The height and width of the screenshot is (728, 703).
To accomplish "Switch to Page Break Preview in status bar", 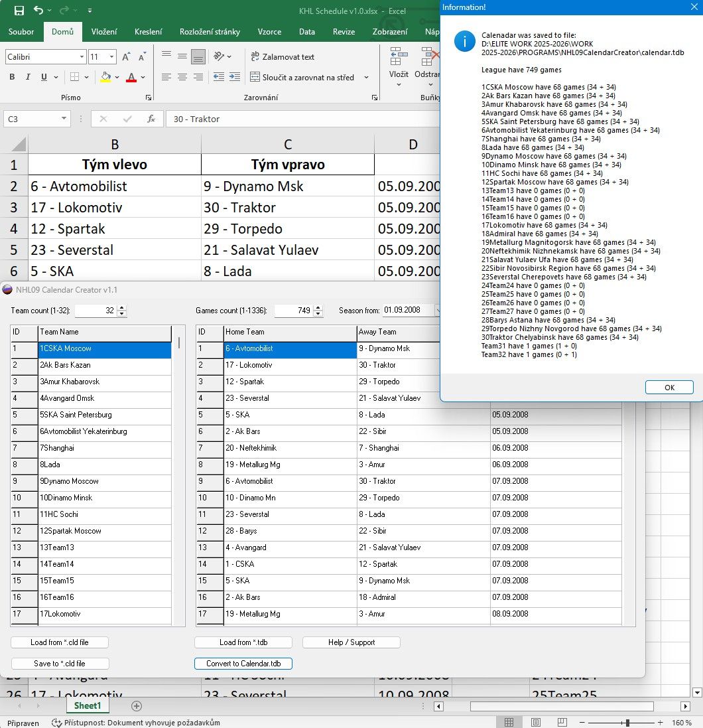I will click(x=562, y=723).
